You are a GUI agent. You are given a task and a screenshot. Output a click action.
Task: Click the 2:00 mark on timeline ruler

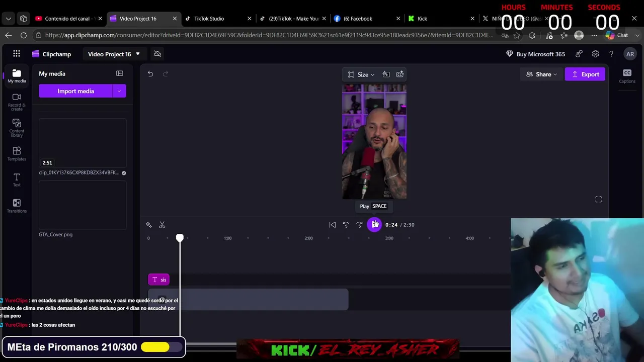tap(308, 238)
